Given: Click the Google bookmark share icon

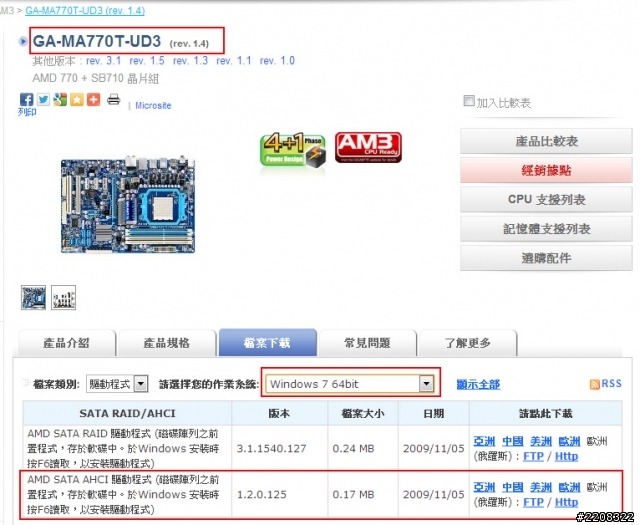Looking at the screenshot, I should (x=60, y=100).
